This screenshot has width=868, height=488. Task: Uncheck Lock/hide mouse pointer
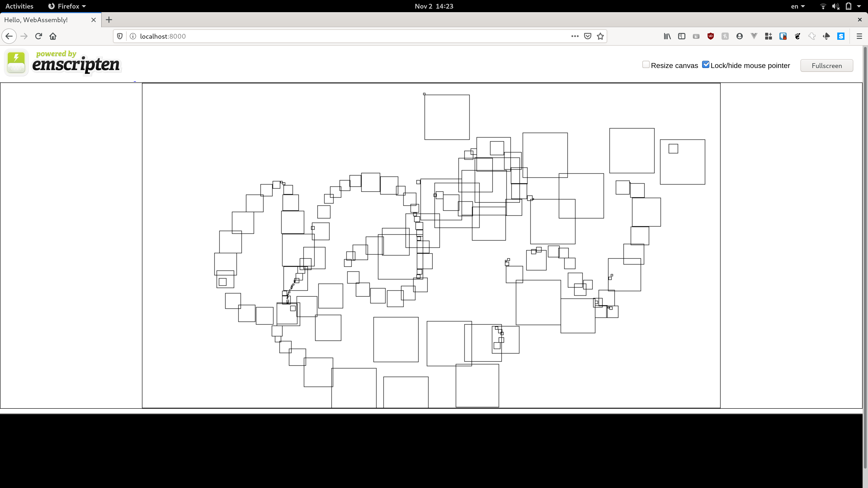tap(705, 65)
